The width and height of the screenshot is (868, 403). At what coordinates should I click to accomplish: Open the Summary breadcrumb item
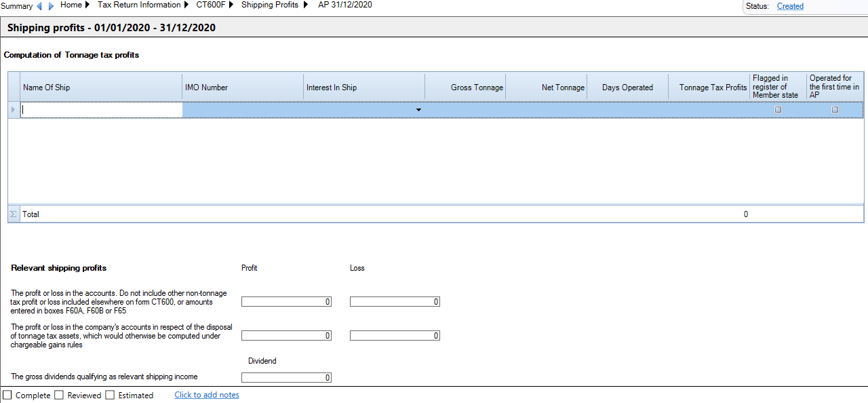pos(16,6)
